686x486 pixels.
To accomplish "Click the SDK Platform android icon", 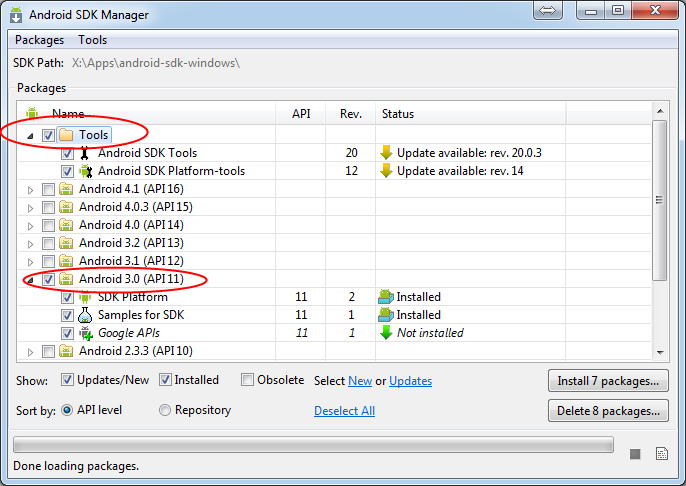I will click(x=85, y=297).
